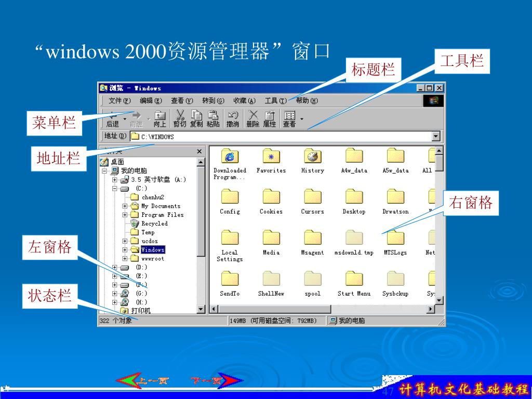Select the Config folder

coord(230,202)
